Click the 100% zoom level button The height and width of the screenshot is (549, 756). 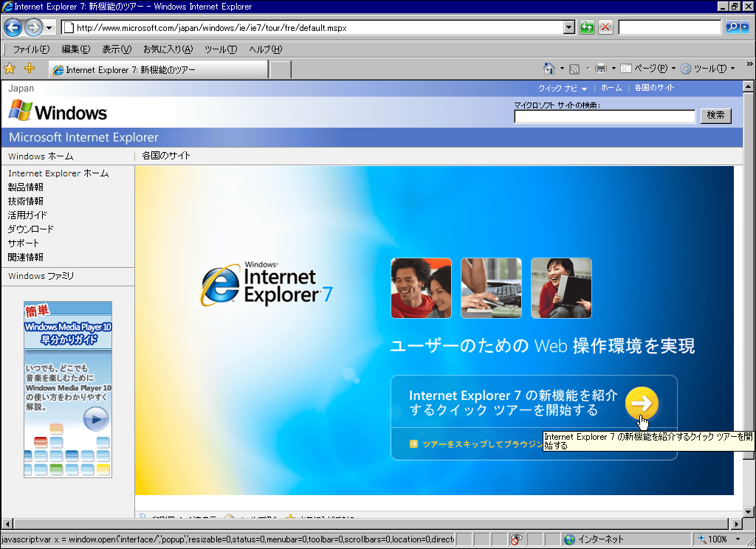coord(712,539)
